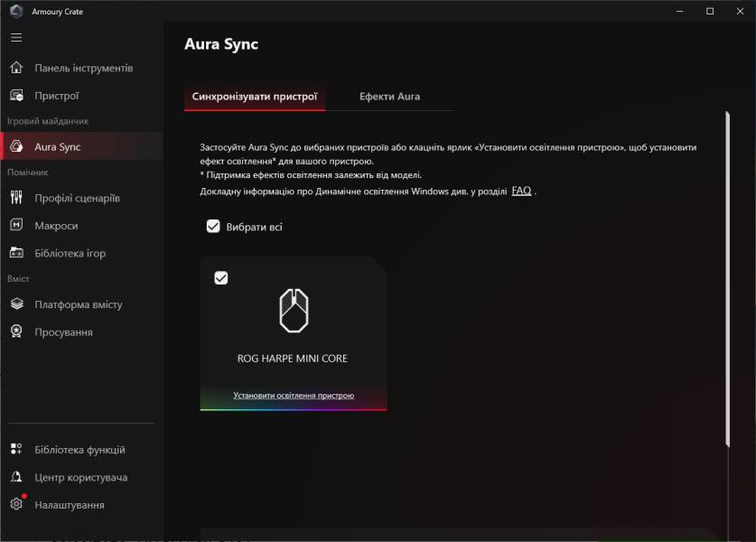Toggle the Вибрати всі checkbox

coord(213,227)
